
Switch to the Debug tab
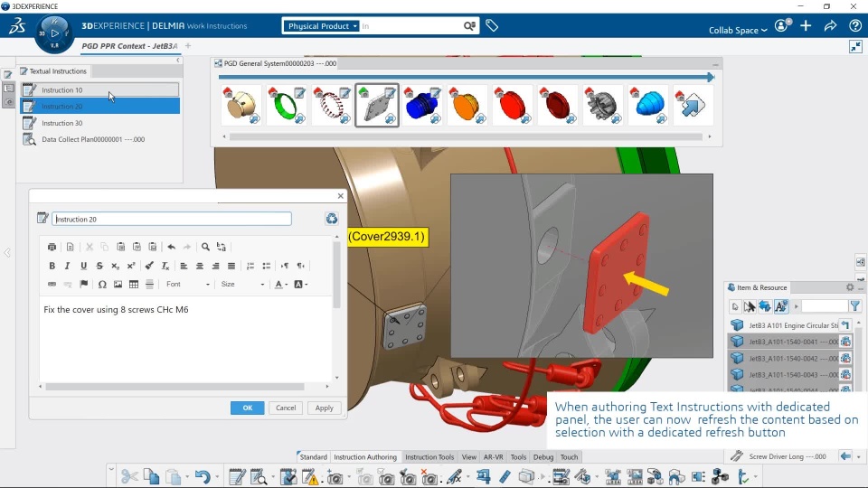click(x=543, y=457)
